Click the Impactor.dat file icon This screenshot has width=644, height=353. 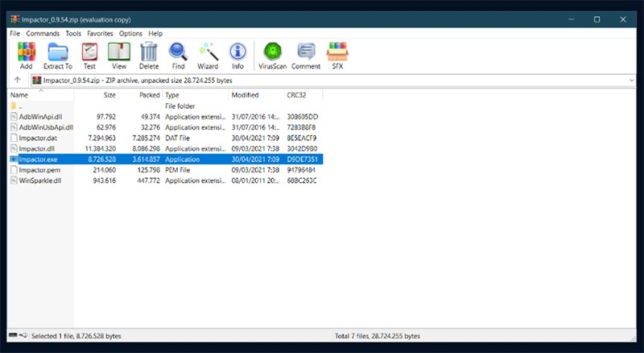pos(14,139)
